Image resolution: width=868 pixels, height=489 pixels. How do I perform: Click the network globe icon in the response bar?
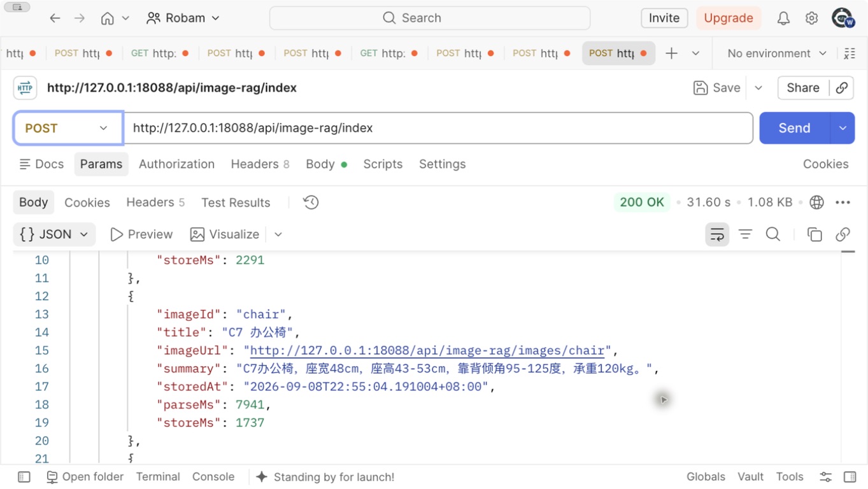[816, 202]
